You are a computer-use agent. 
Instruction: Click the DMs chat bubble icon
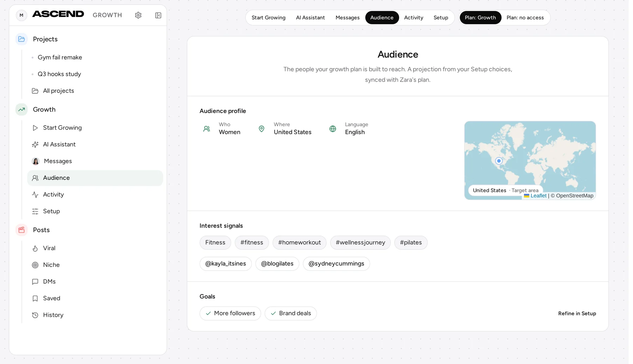[x=35, y=282]
